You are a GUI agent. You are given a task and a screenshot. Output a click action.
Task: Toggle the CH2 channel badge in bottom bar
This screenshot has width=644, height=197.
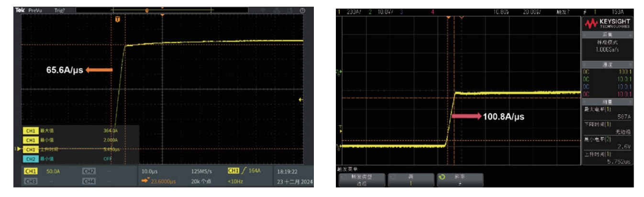click(x=89, y=171)
